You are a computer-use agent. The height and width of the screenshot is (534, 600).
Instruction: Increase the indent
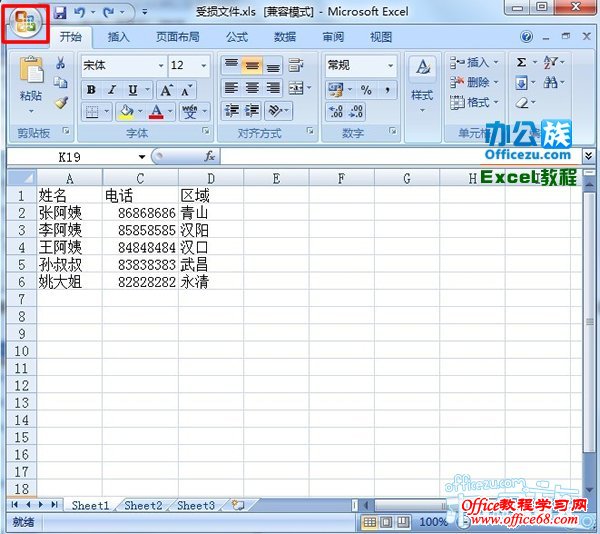(x=252, y=111)
